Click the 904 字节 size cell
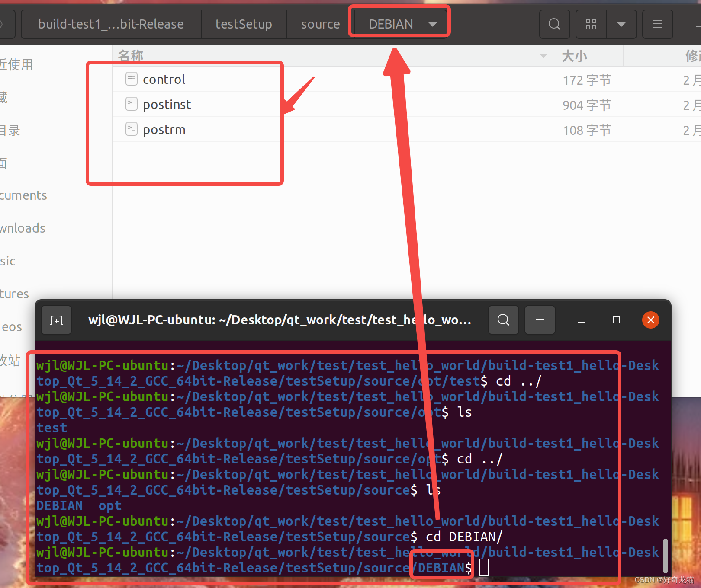Screen dimensions: 701x588 click(587, 105)
